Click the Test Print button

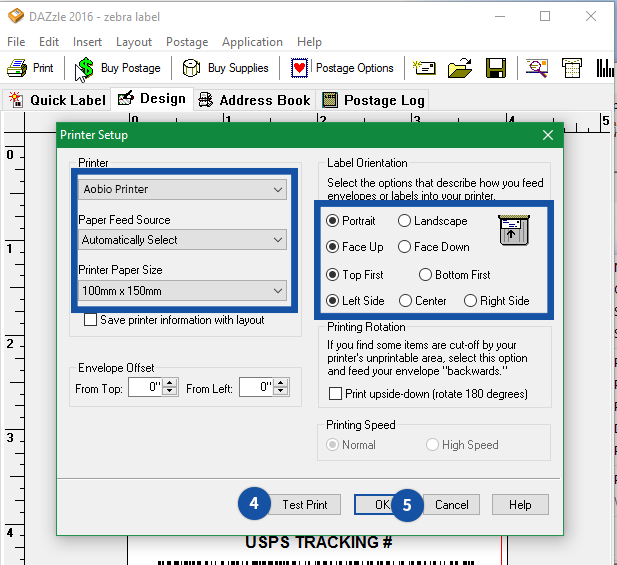(x=305, y=504)
